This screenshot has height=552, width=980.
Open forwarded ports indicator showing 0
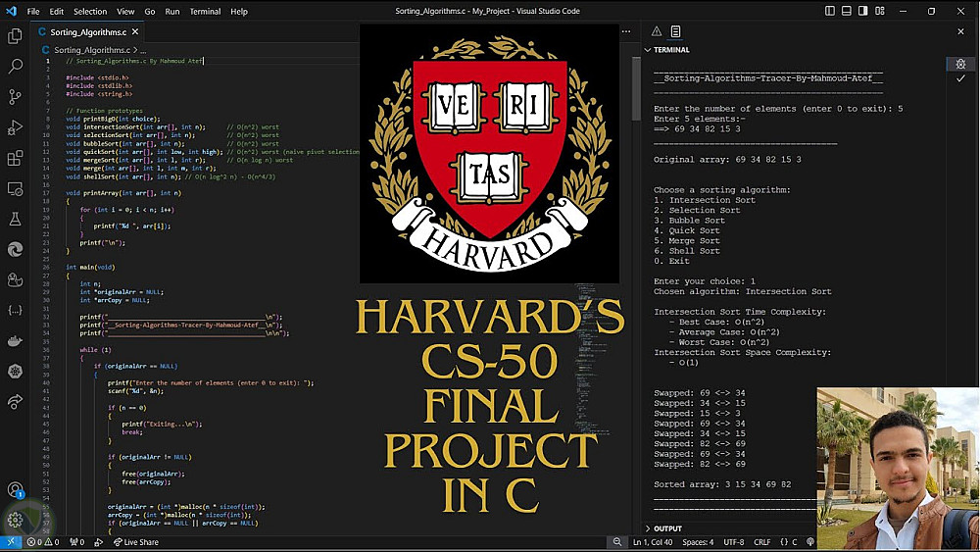(x=76, y=542)
